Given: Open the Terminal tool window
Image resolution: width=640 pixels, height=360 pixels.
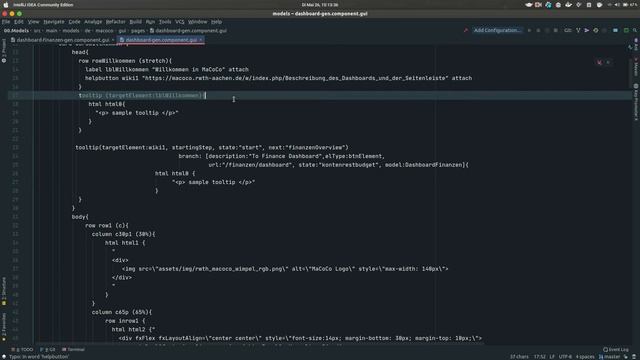Looking at the screenshot, I should (73, 349).
